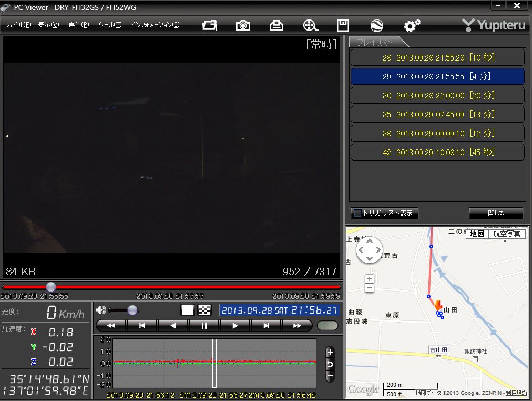The image size is (532, 401).
Task: Toggle the トリガリスト表示 checkbox
Action: click(x=357, y=213)
